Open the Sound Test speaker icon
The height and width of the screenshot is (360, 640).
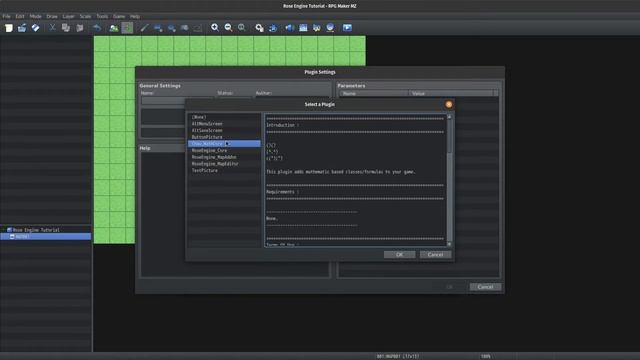pos(289,28)
